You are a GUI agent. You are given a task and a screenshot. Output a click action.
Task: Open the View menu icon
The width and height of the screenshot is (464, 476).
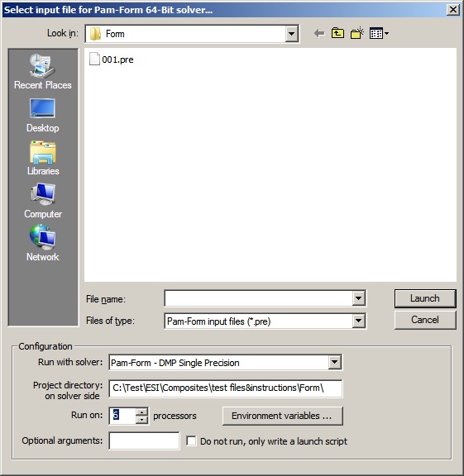(x=379, y=33)
